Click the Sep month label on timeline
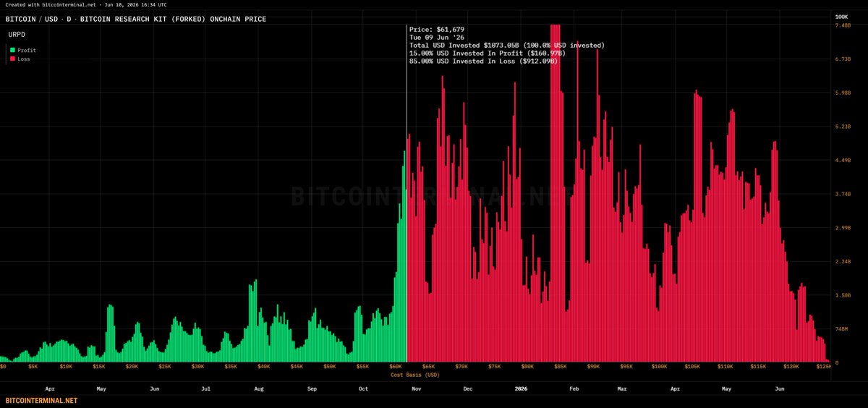Image resolution: width=868 pixels, height=408 pixels. click(x=312, y=388)
